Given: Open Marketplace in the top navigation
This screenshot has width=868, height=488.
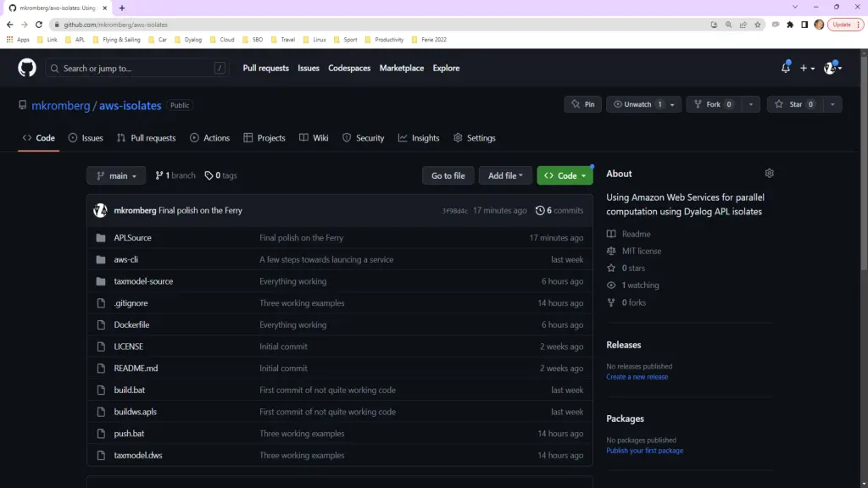Looking at the screenshot, I should pos(401,68).
